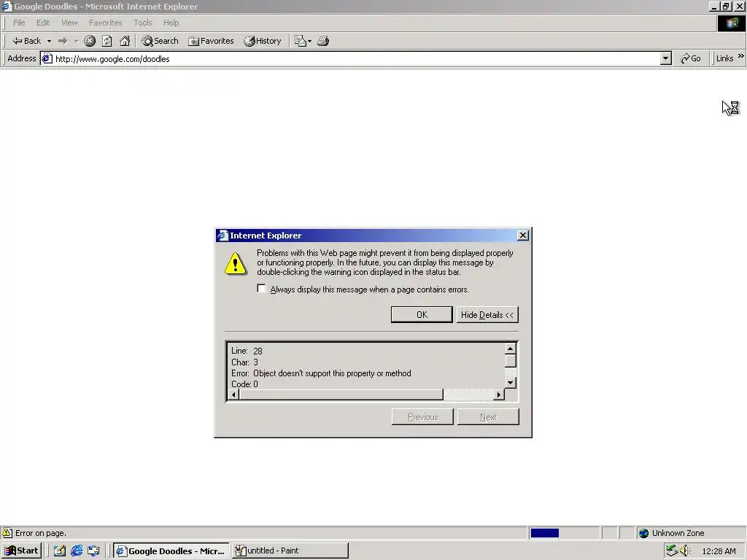Select Google Doodles taskbar button

[171, 551]
